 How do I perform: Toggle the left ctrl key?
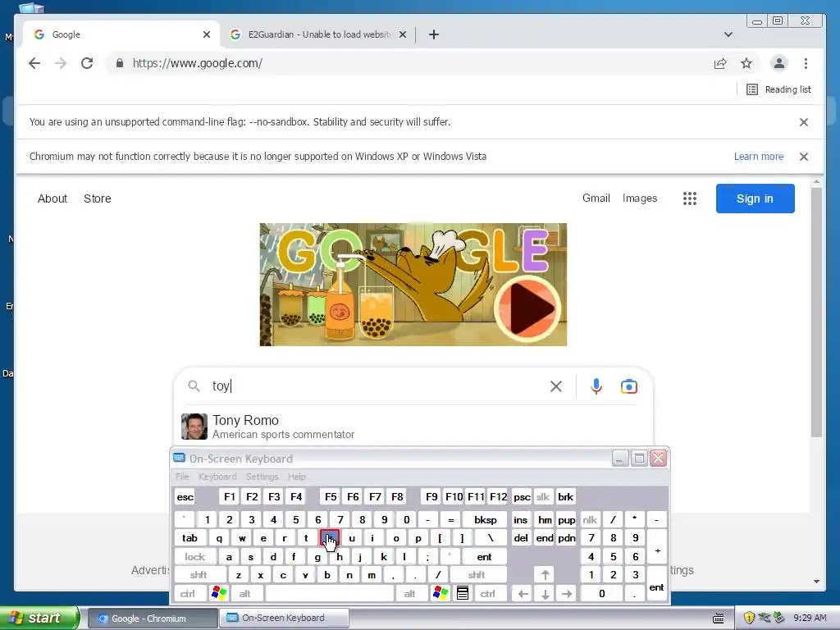(x=188, y=594)
